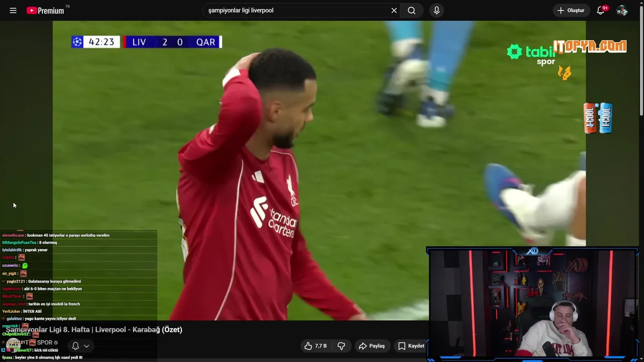Expand the subscription notification chevron dropdown
Image resolution: width=644 pixels, height=362 pixels.
(87, 346)
